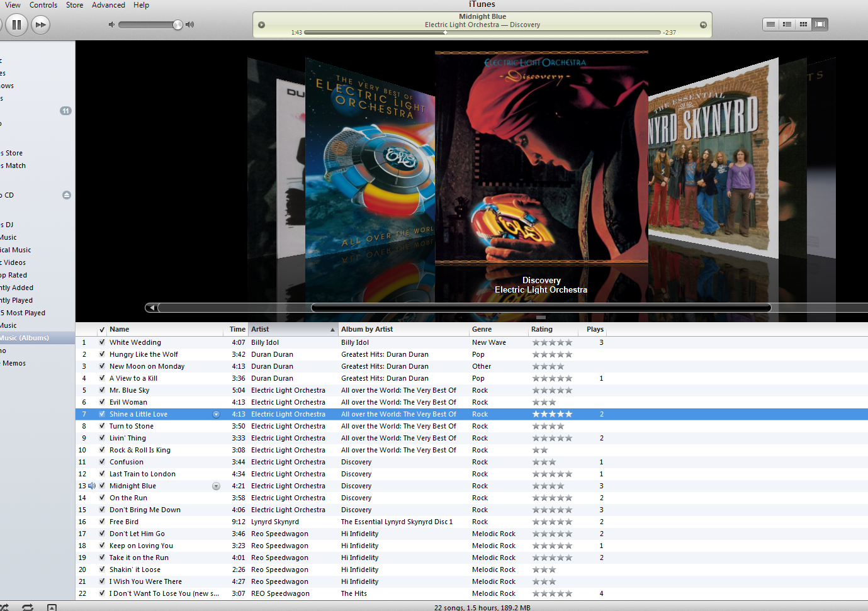Screen dimensions: 868x611
Task: Open 25 Most Played playlist
Action: [37, 313]
